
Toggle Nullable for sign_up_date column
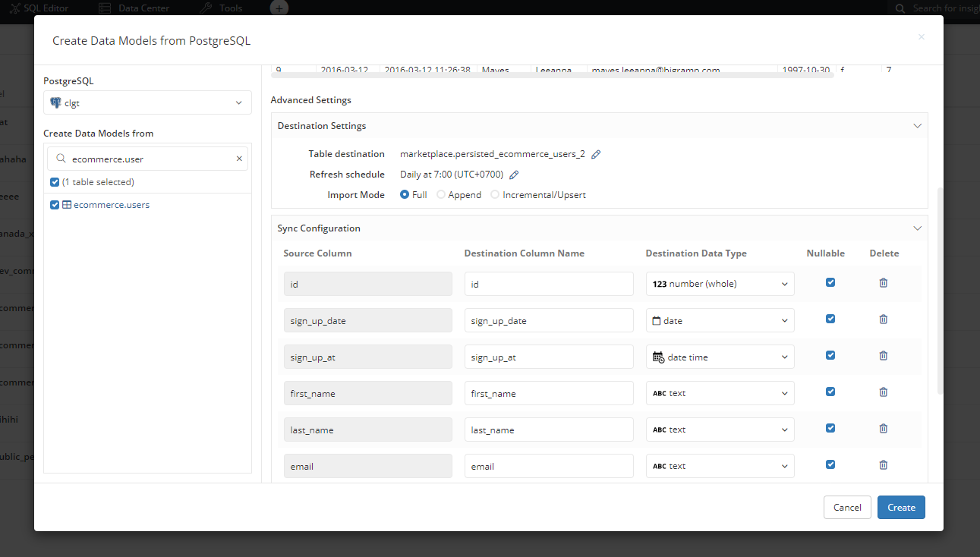click(830, 319)
